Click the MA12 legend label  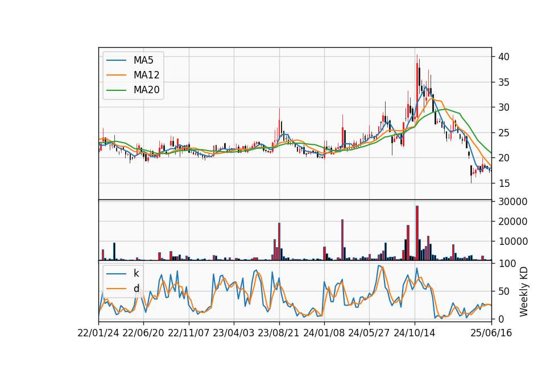click(146, 75)
